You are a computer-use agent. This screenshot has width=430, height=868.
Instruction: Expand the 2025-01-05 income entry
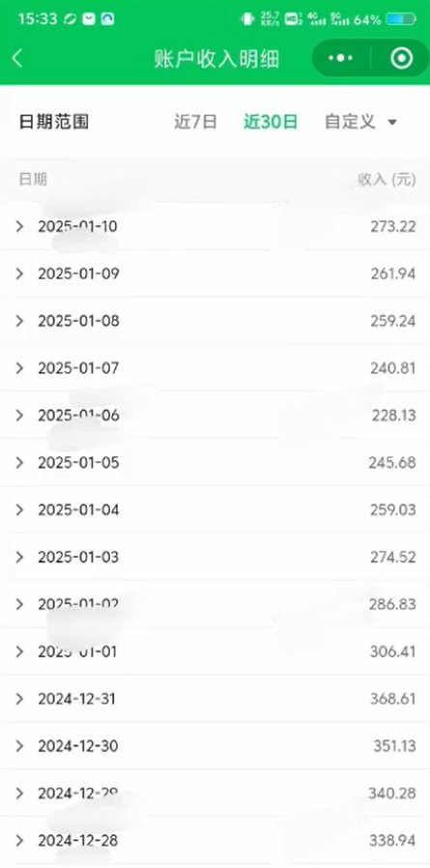215,462
